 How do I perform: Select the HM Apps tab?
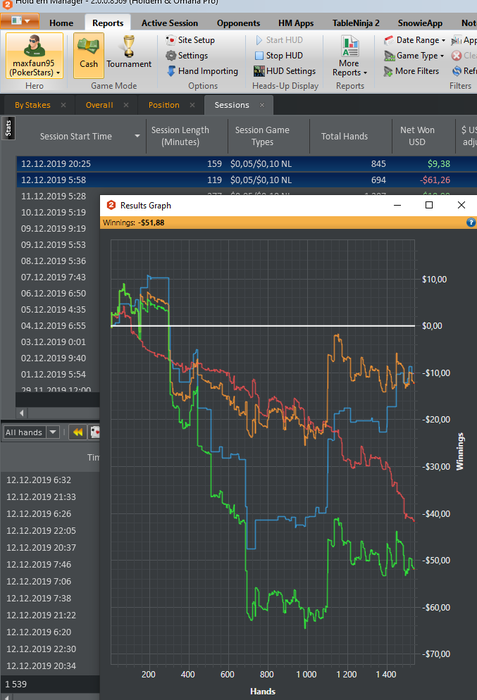(296, 23)
